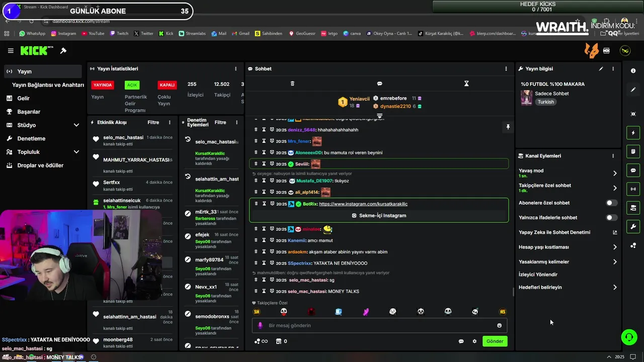Toggle the AÇIK Partnerlik Gelir Programı badge
The width and height of the screenshot is (644, 362).
pyautogui.click(x=132, y=85)
